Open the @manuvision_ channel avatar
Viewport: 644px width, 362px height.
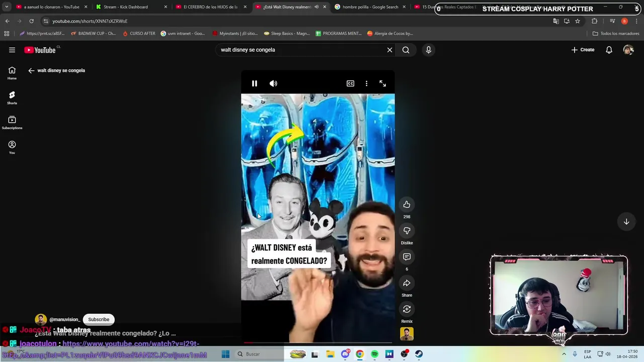(41, 319)
